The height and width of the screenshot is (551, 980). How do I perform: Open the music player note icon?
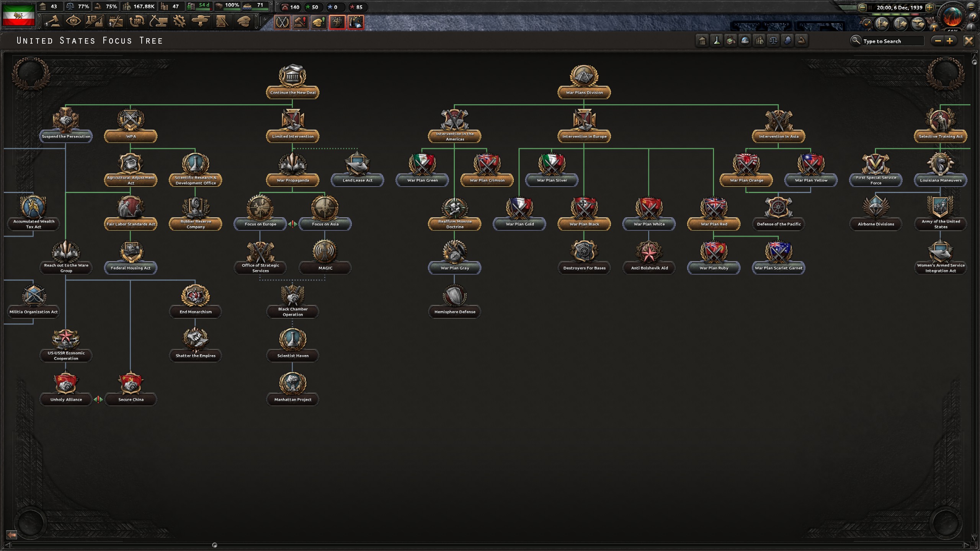[867, 24]
